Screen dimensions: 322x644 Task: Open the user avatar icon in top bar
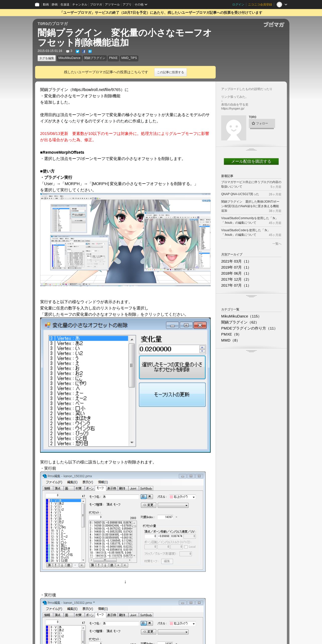279,5
